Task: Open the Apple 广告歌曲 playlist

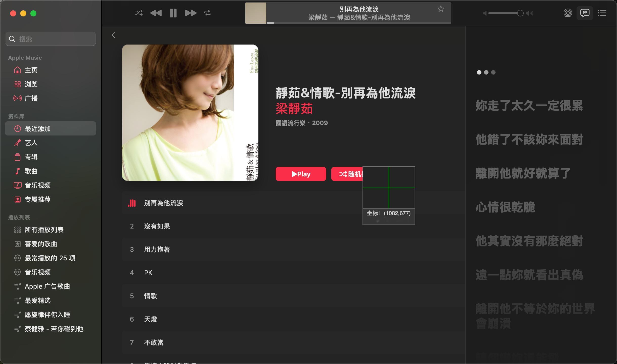Action: (x=51, y=286)
